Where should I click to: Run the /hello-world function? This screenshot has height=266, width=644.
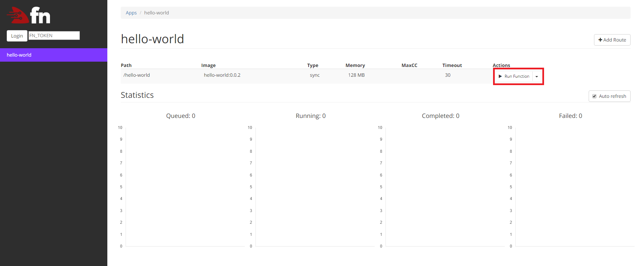[514, 76]
